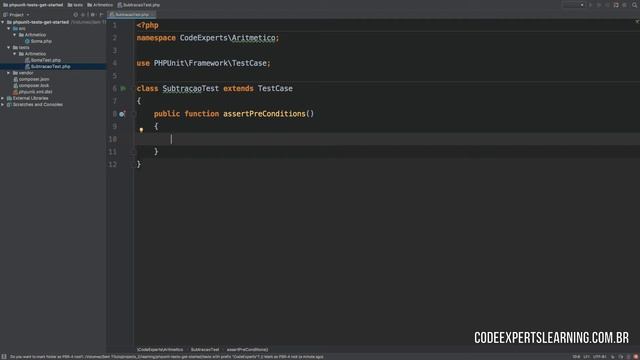Screen dimensions: 640x360
Task: Click the TestCase class name on line 6
Action: (x=275, y=88)
